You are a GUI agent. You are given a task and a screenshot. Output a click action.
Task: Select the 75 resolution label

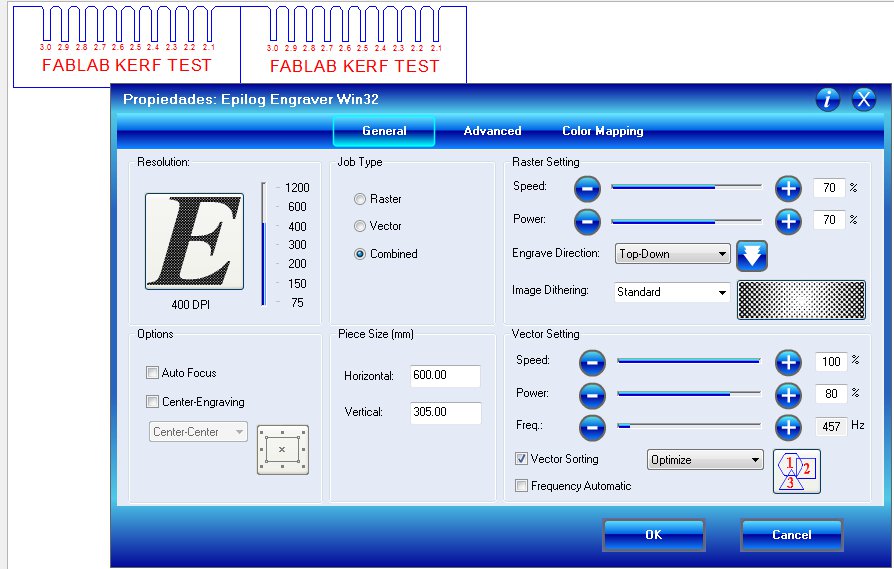pyautogui.click(x=297, y=303)
